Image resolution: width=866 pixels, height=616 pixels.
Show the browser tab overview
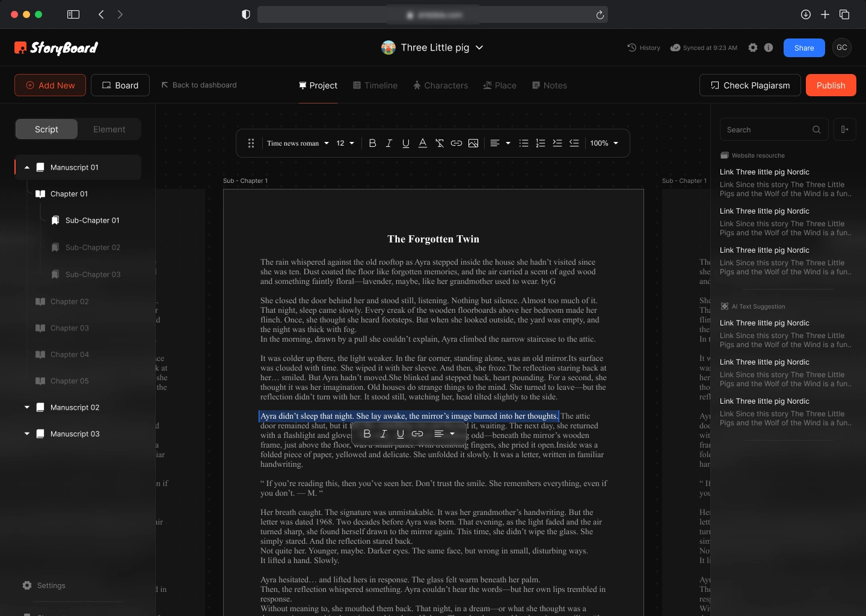click(x=844, y=14)
